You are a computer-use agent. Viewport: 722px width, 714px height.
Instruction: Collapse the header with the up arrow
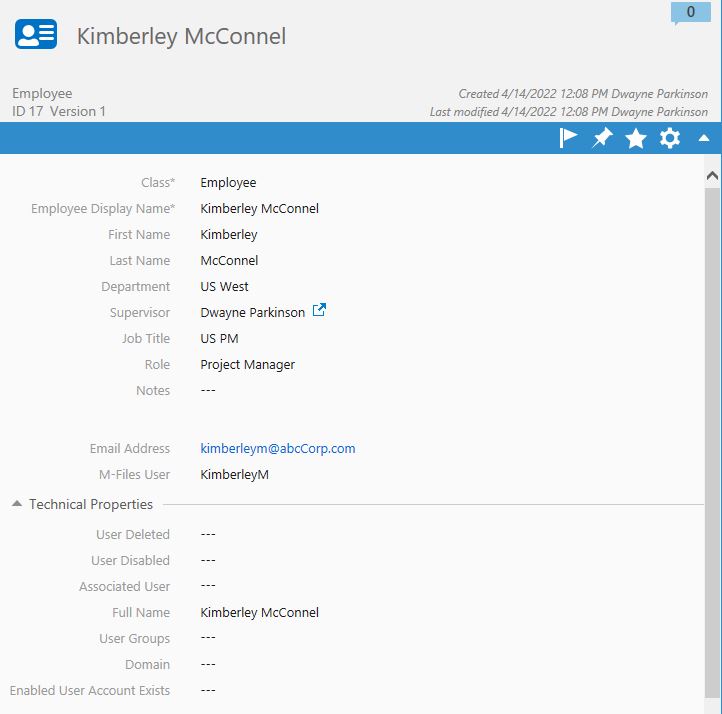(704, 139)
